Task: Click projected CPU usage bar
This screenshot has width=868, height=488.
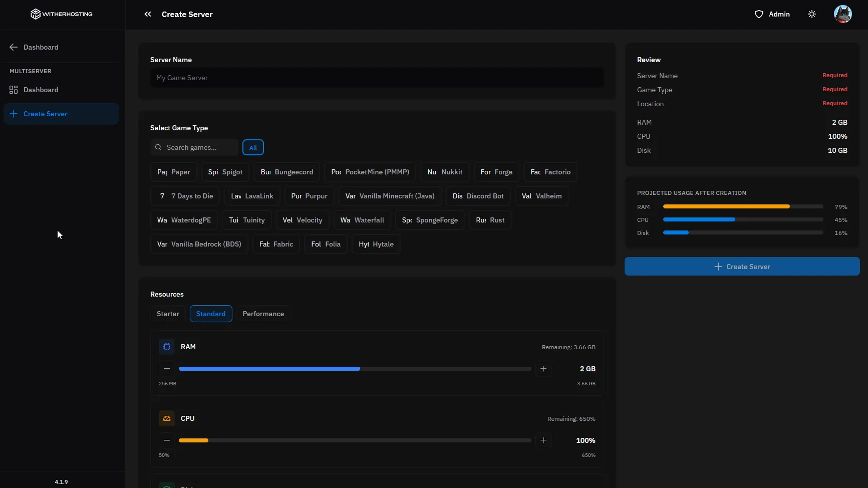Action: [x=743, y=219]
